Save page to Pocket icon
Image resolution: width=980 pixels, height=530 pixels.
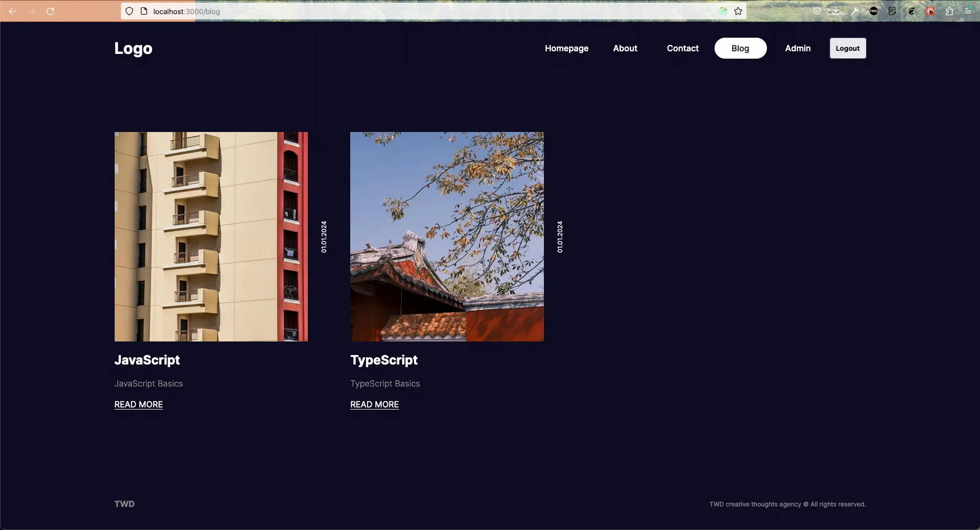[x=817, y=11]
